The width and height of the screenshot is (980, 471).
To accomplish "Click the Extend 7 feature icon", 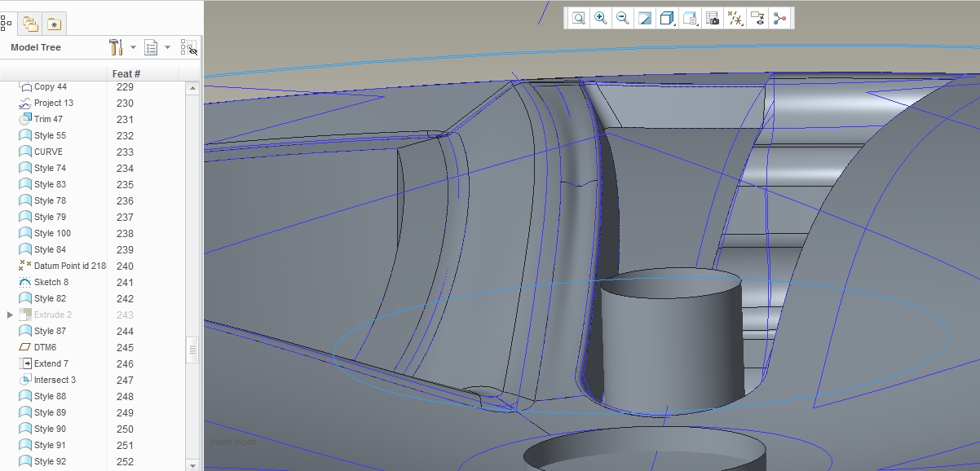I will tap(25, 363).
